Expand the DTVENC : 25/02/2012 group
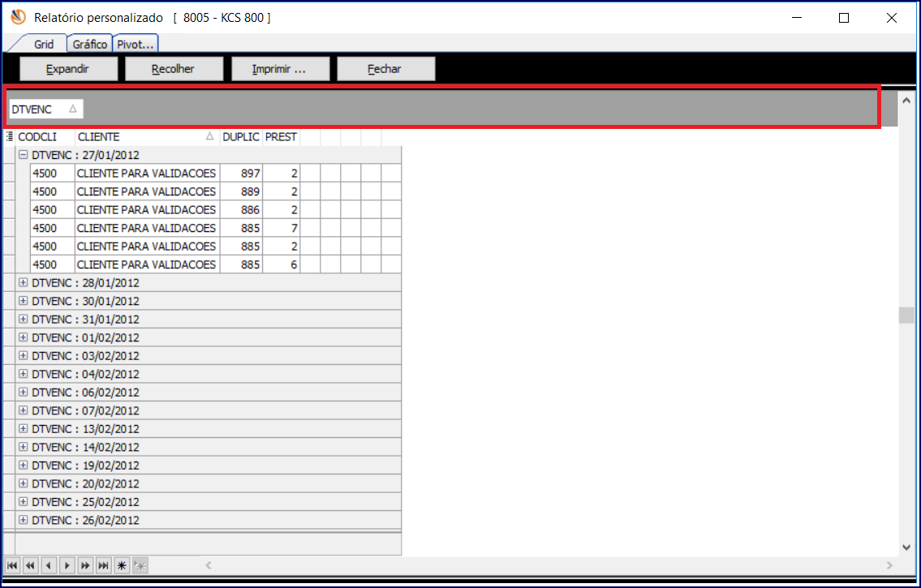This screenshot has height=588, width=921. (23, 501)
